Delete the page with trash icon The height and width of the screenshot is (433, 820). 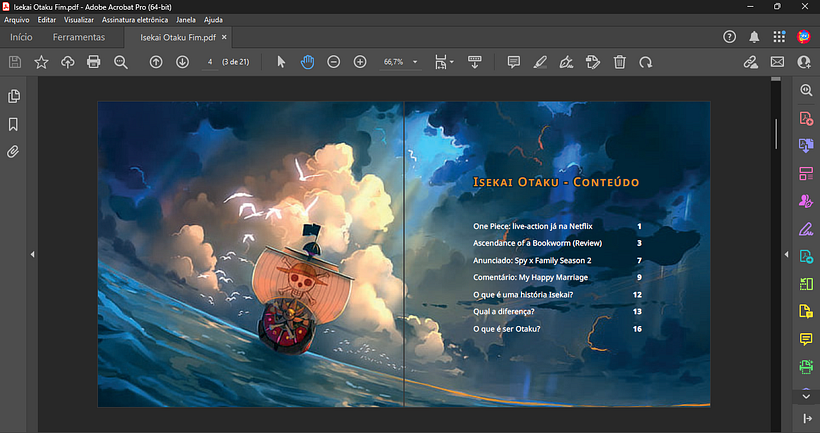(619, 62)
